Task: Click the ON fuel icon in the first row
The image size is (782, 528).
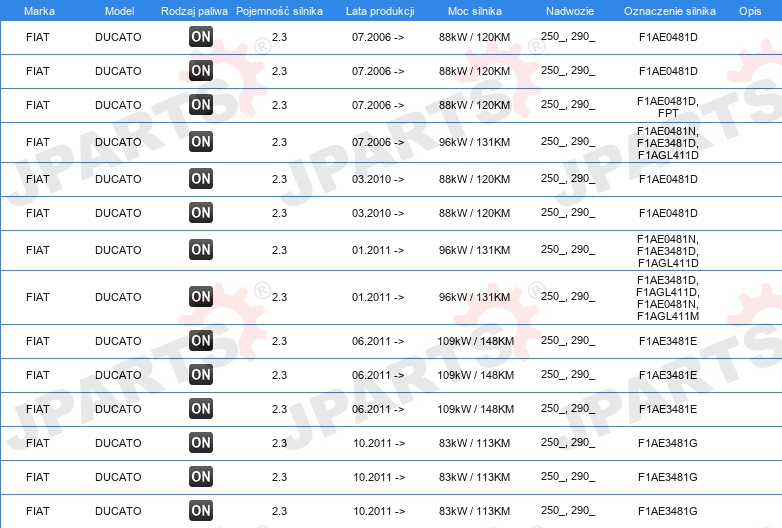Action: coord(201,36)
